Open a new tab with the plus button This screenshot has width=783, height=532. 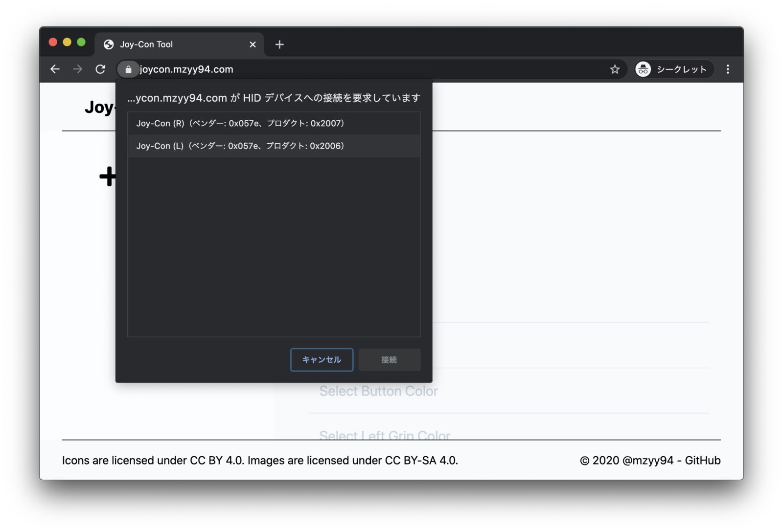click(x=279, y=44)
